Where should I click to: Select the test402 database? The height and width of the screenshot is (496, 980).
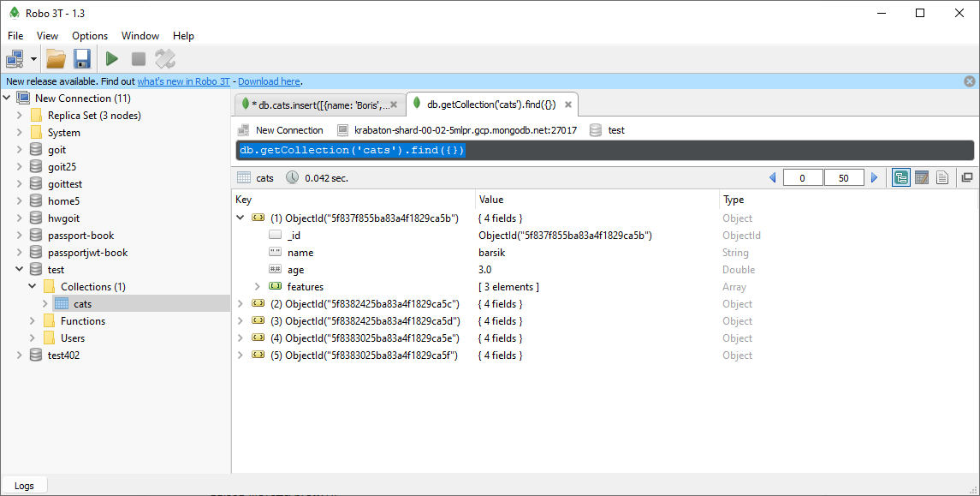click(x=63, y=356)
